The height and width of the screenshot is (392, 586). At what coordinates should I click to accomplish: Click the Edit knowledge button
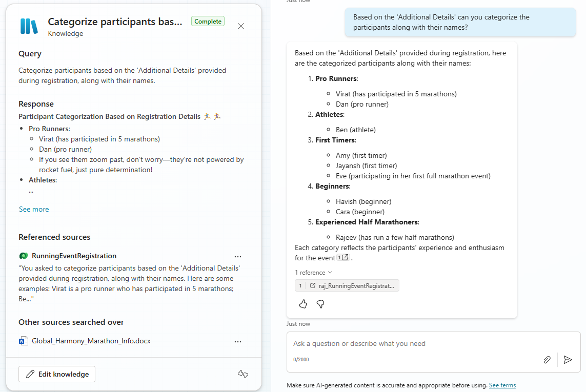[57, 374]
